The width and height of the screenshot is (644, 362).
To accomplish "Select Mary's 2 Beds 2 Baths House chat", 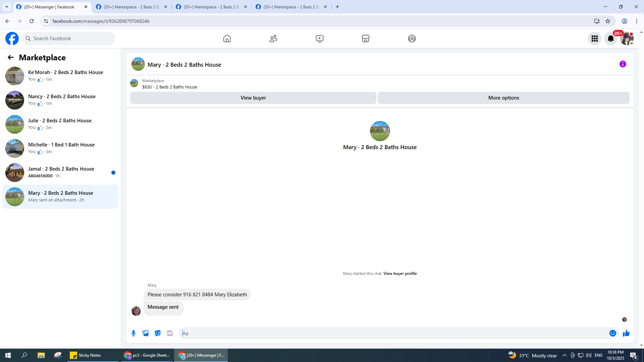I will (60, 197).
